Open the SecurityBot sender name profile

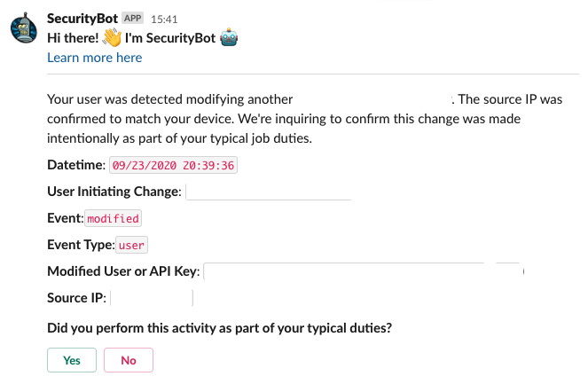(83, 18)
